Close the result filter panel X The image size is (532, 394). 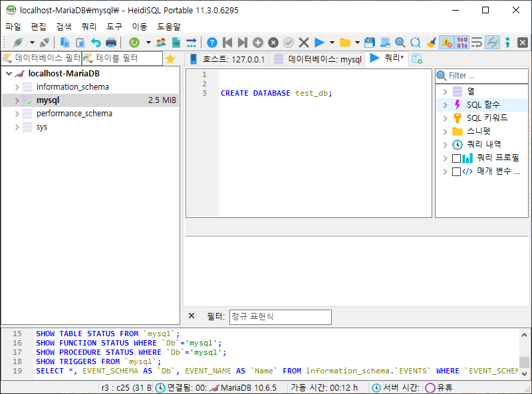click(x=192, y=316)
